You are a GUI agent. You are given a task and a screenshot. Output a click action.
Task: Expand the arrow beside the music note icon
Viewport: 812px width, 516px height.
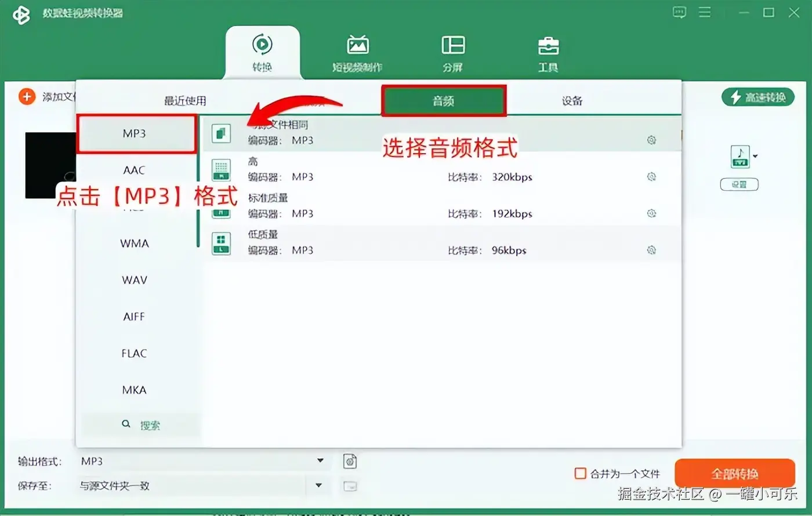point(755,157)
